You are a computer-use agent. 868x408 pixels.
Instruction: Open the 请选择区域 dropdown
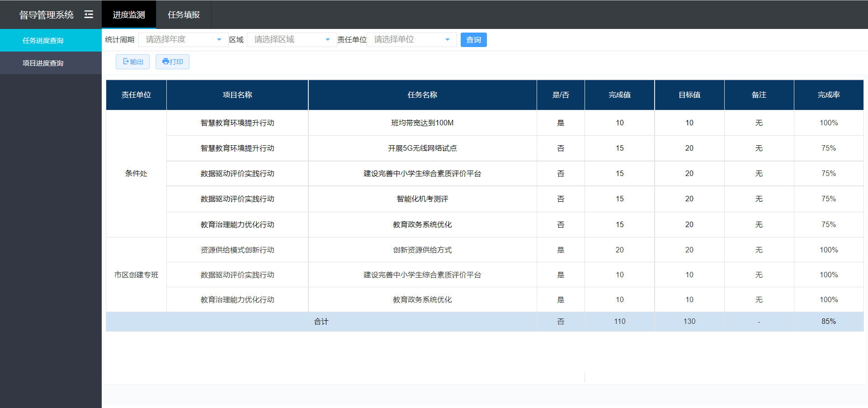[x=292, y=39]
